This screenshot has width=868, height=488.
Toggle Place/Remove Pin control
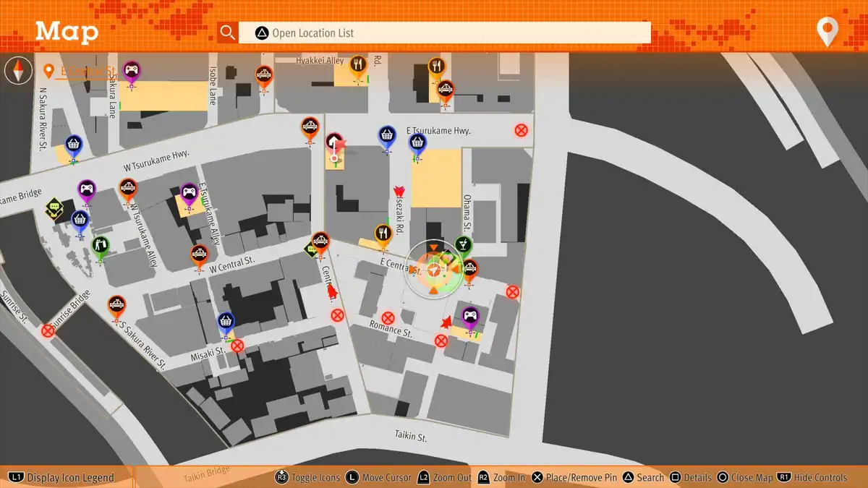click(576, 477)
